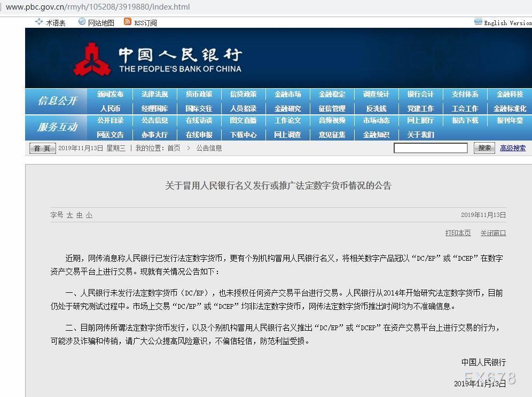Viewport: 532px width, 397px height.
Task: Open RSS订阅 link
Action: point(146,23)
